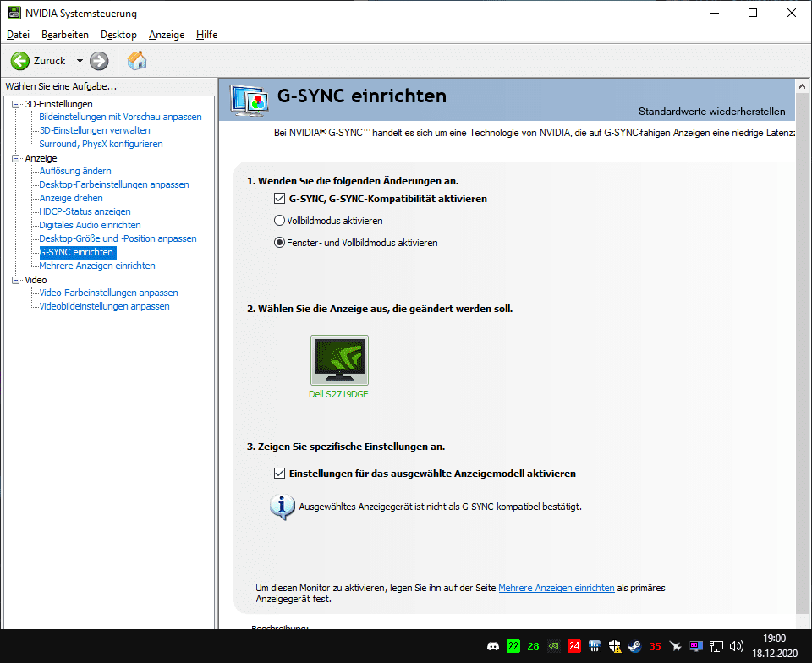812x663 pixels.
Task: Open 3D-Einstellungen verwalten
Action: [x=95, y=130]
